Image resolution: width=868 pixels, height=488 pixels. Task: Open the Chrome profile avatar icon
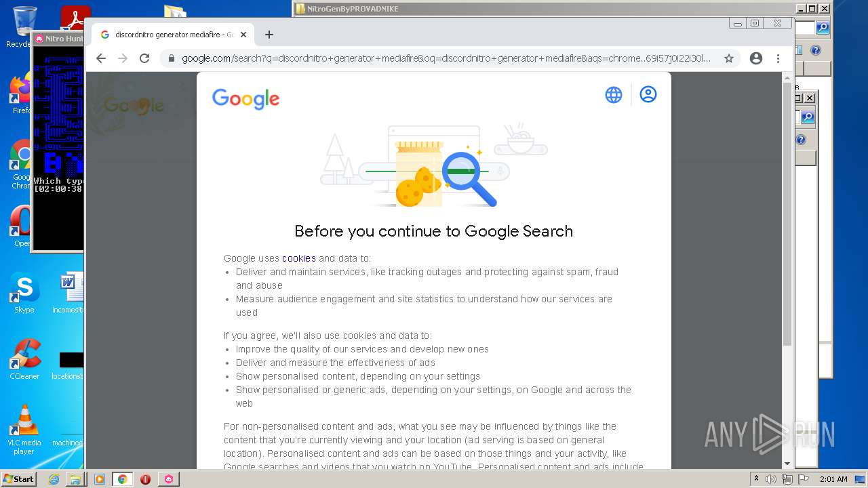click(x=756, y=58)
